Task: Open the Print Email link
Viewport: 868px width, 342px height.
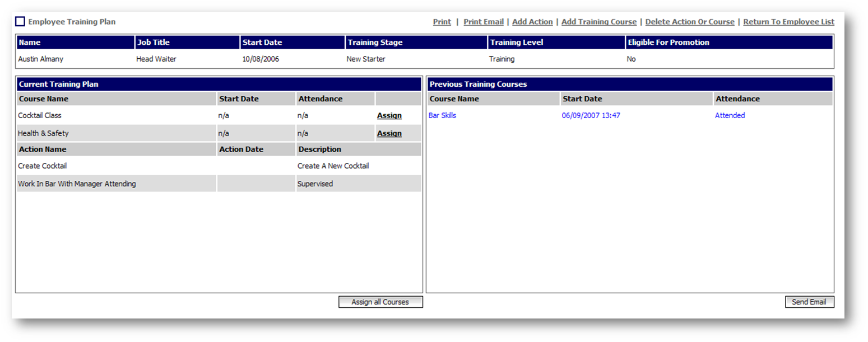Action: (483, 22)
